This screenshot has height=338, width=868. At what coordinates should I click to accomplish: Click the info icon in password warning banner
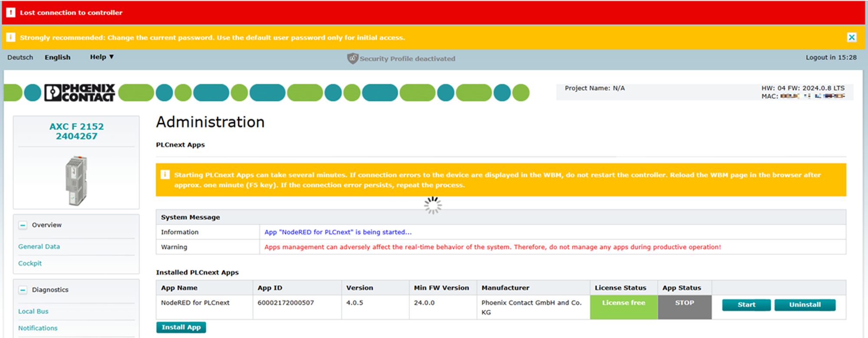pos(11,37)
